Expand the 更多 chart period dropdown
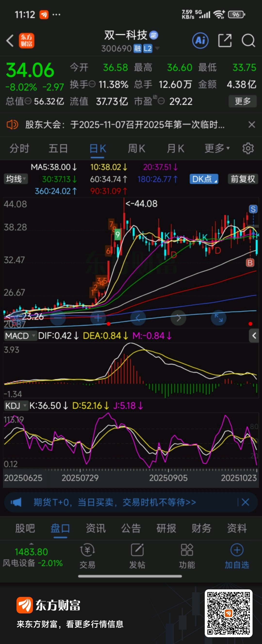The width and height of the screenshot is (262, 644). (x=217, y=149)
